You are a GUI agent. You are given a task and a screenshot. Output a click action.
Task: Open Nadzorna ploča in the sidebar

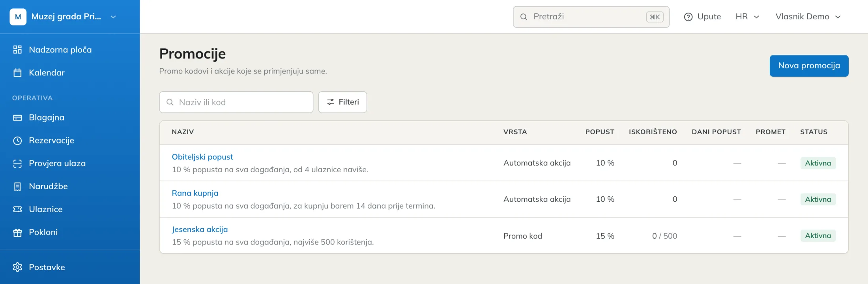(x=70, y=50)
